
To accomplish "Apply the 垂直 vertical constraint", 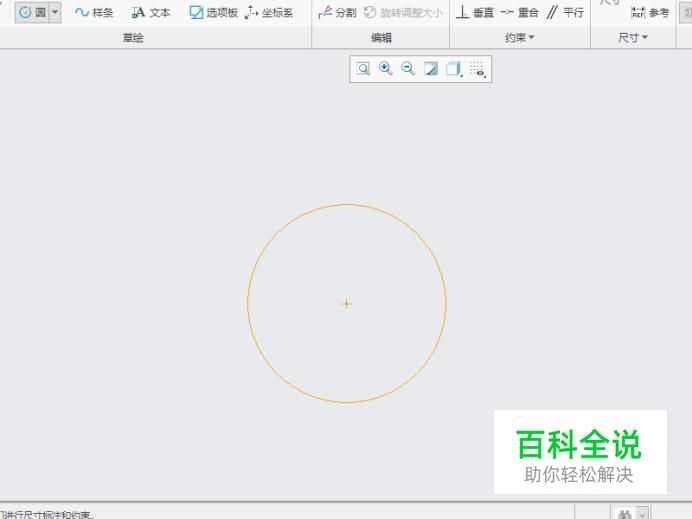I will click(x=475, y=12).
